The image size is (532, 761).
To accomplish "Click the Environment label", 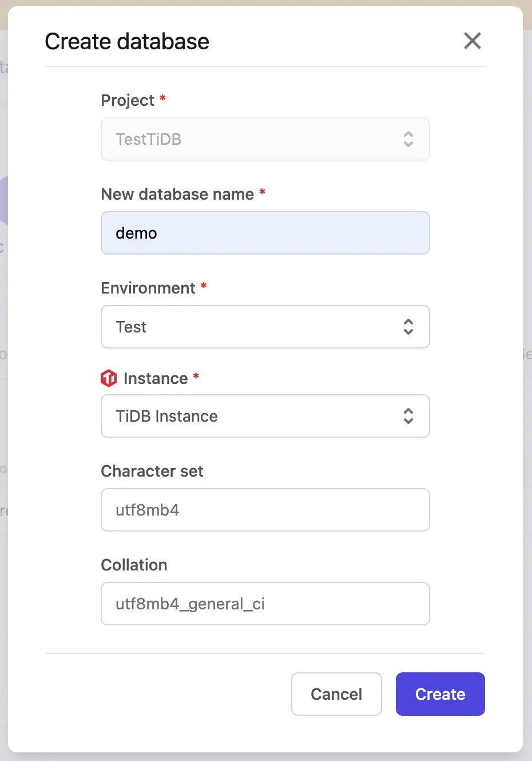I will [148, 288].
